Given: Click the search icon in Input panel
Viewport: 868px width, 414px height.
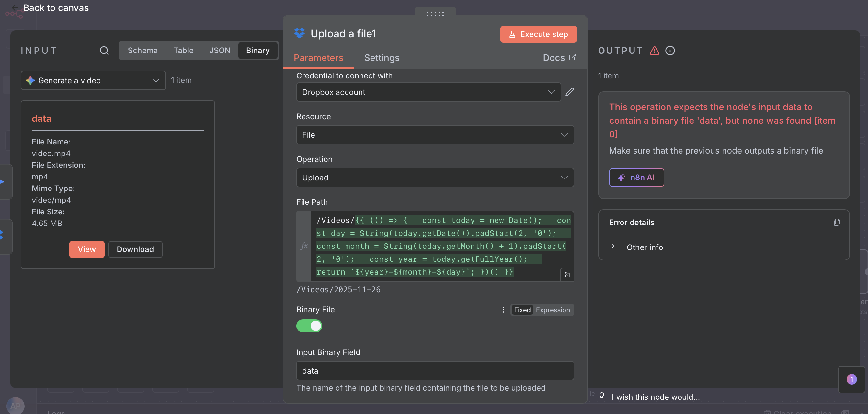Looking at the screenshot, I should tap(104, 51).
